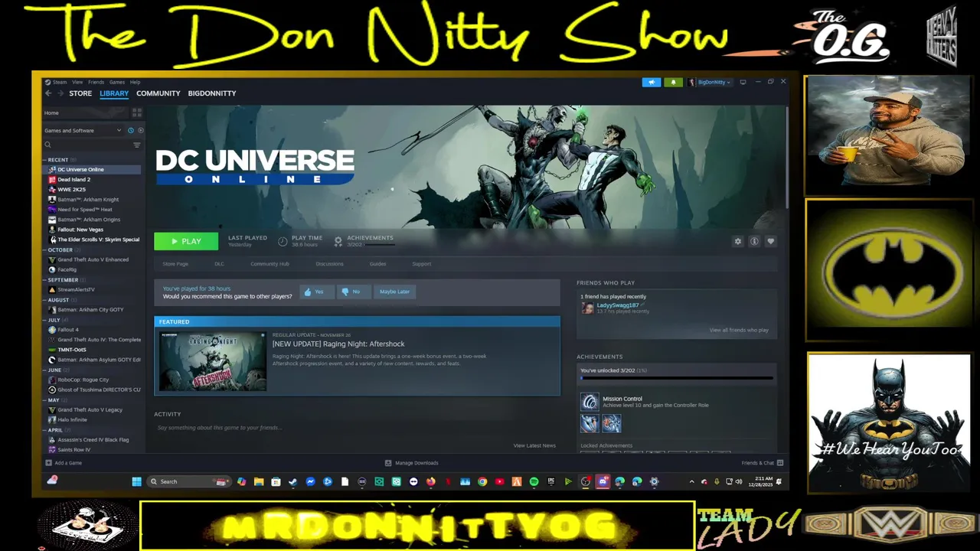Go back with the navigation back arrow

(47, 93)
